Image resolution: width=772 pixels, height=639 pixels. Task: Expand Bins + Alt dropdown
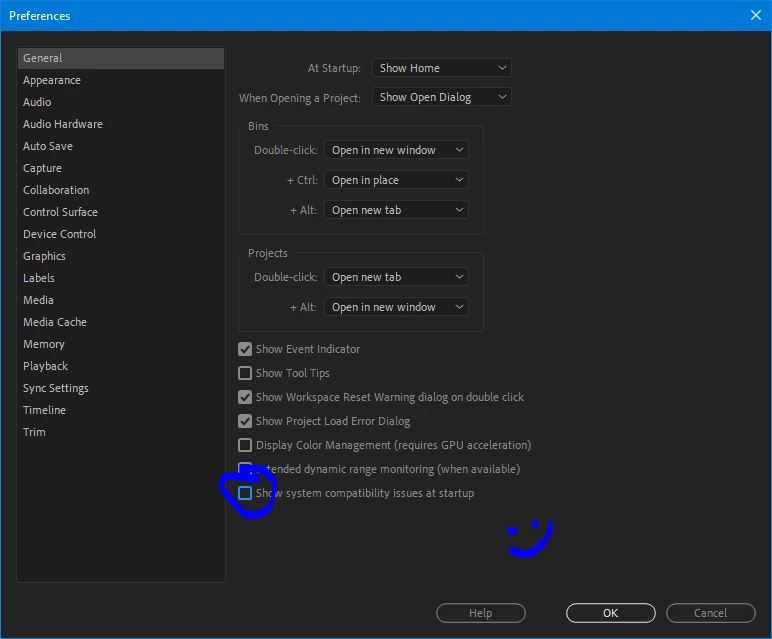(x=396, y=210)
